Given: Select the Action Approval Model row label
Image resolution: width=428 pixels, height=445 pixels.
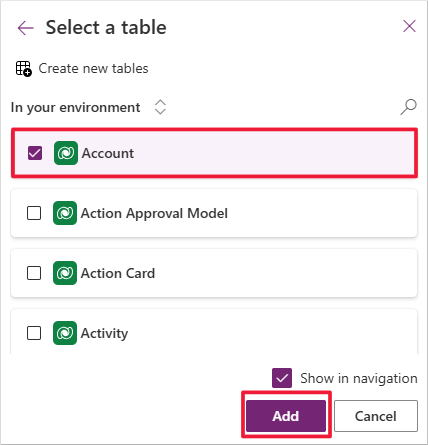Looking at the screenshot, I should click(154, 213).
